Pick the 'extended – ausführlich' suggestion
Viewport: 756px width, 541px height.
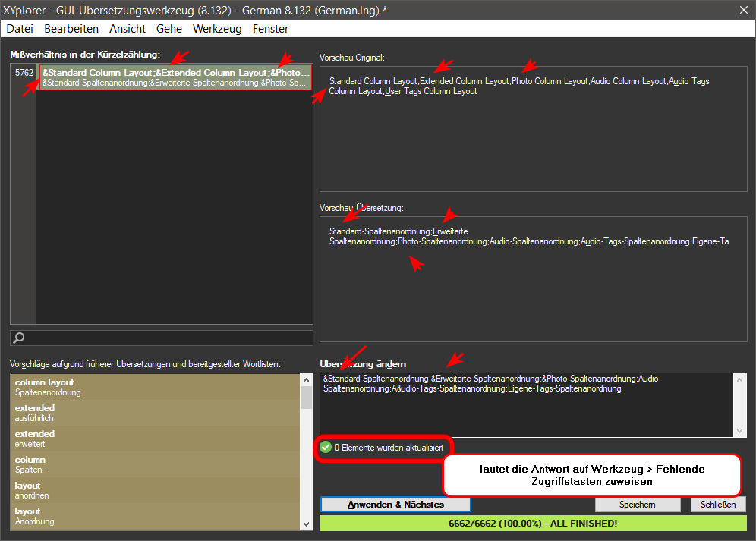(156, 414)
